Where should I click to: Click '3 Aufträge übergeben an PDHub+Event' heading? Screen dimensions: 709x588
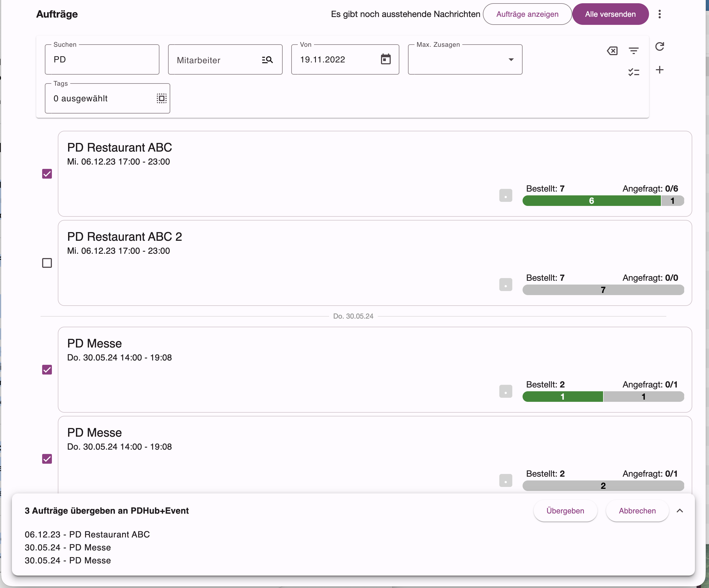point(107,511)
